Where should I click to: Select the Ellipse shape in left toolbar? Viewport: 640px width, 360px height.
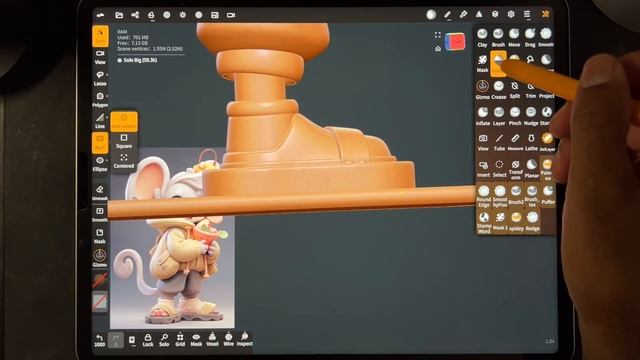coord(100,164)
